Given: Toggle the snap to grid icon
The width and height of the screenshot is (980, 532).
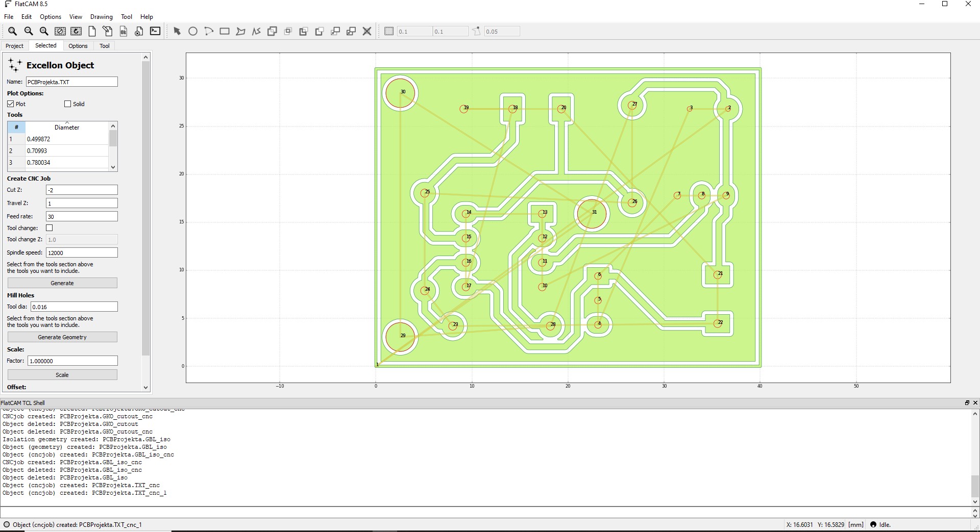Looking at the screenshot, I should point(389,31).
